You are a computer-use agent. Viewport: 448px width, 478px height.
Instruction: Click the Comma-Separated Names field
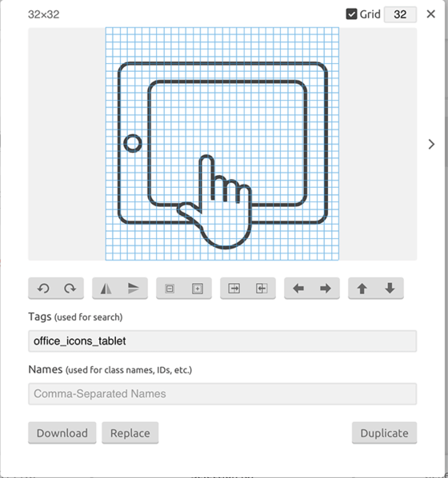[222, 393]
